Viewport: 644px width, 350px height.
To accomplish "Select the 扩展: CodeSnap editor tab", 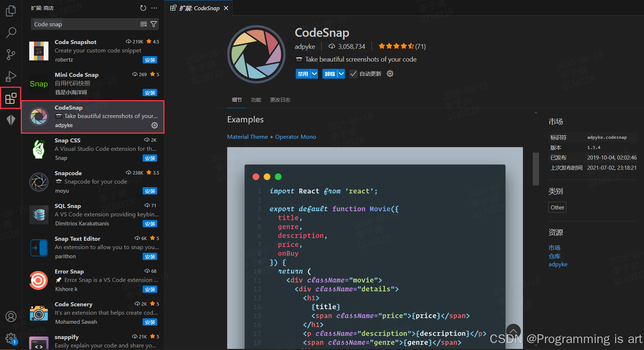I will tap(199, 8).
